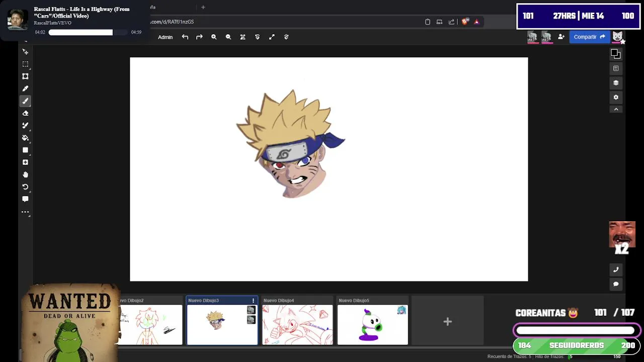Select the rectangular Selection tool
This screenshot has width=644, height=362.
[25, 64]
